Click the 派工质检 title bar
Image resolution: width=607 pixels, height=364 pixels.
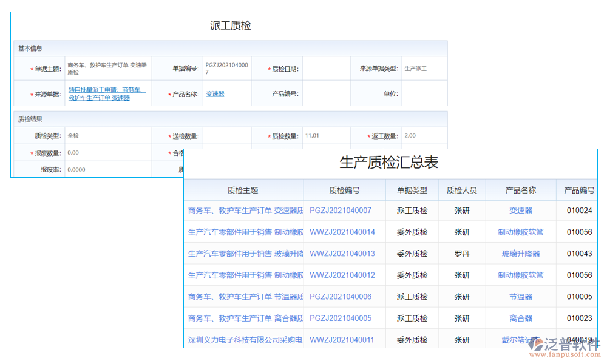(231, 25)
